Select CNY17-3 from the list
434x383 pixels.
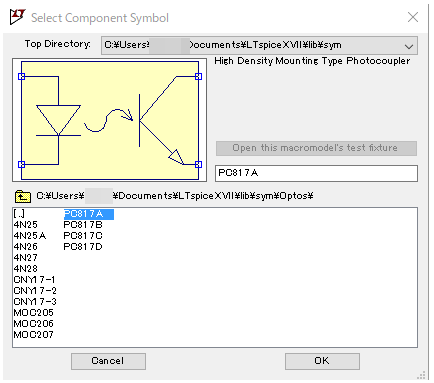tap(35, 302)
